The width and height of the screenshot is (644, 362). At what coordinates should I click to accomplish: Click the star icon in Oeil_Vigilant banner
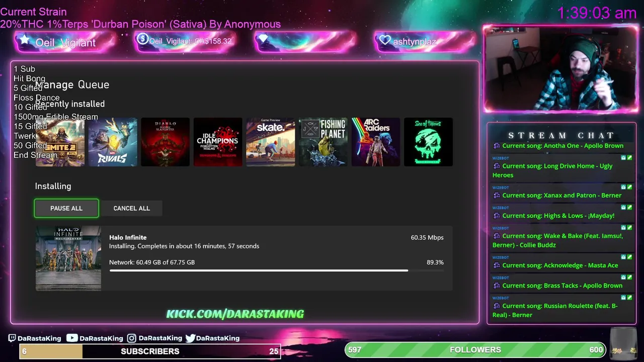(x=24, y=40)
